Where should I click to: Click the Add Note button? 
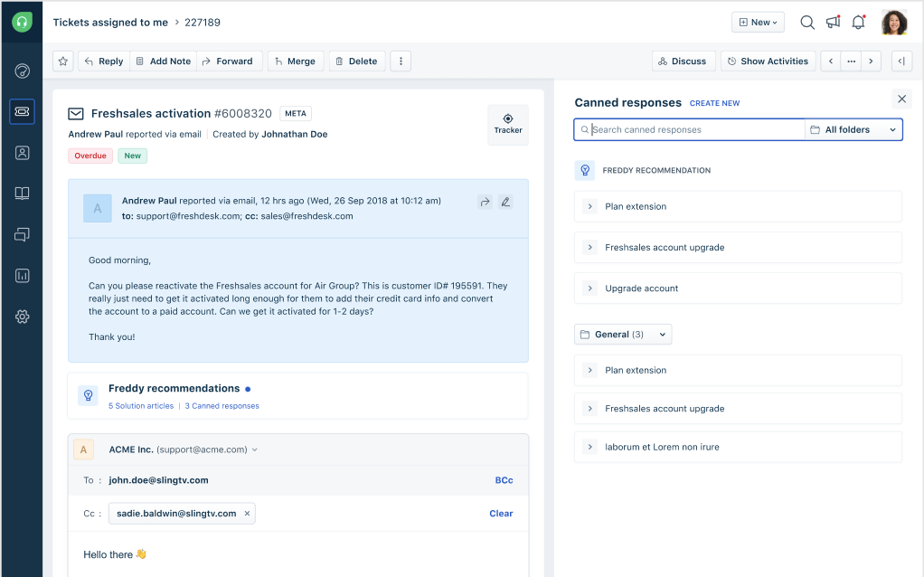tap(164, 61)
